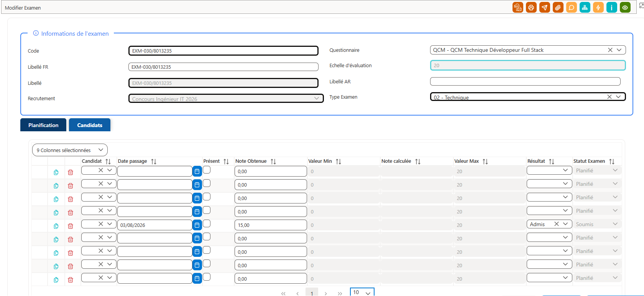Sort the table by Valeur Max
Viewport: 644px width, 296px height.
[485, 162]
